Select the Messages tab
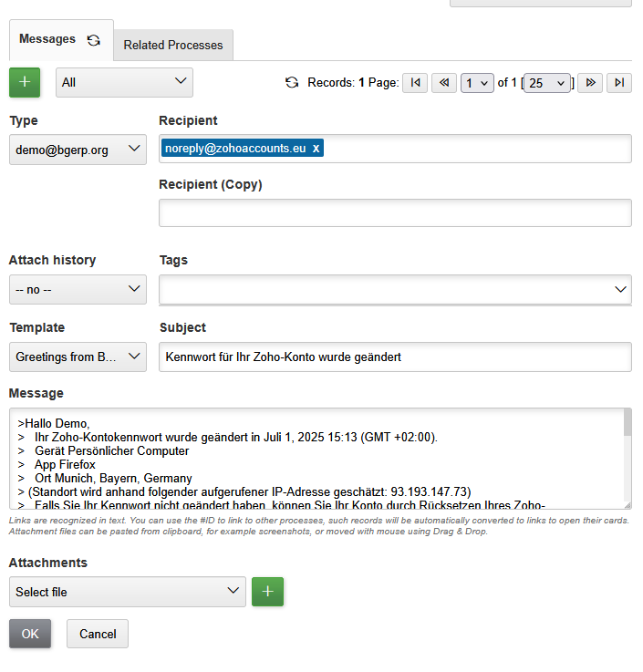 [x=47, y=40]
